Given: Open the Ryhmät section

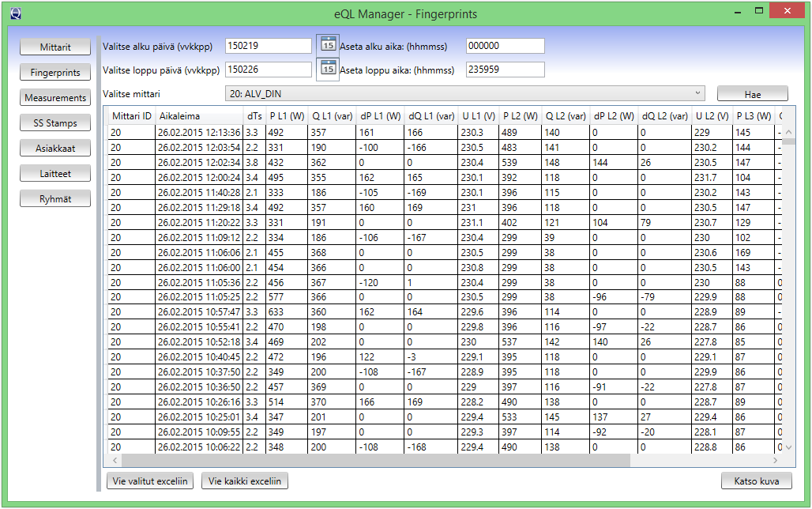Looking at the screenshot, I should [x=55, y=199].
